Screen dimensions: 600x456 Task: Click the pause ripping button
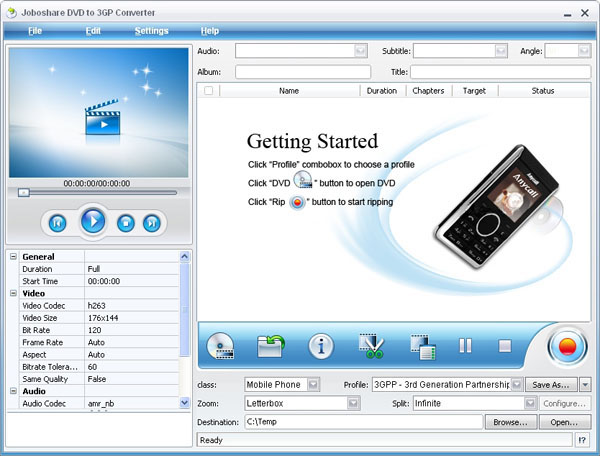tap(465, 346)
